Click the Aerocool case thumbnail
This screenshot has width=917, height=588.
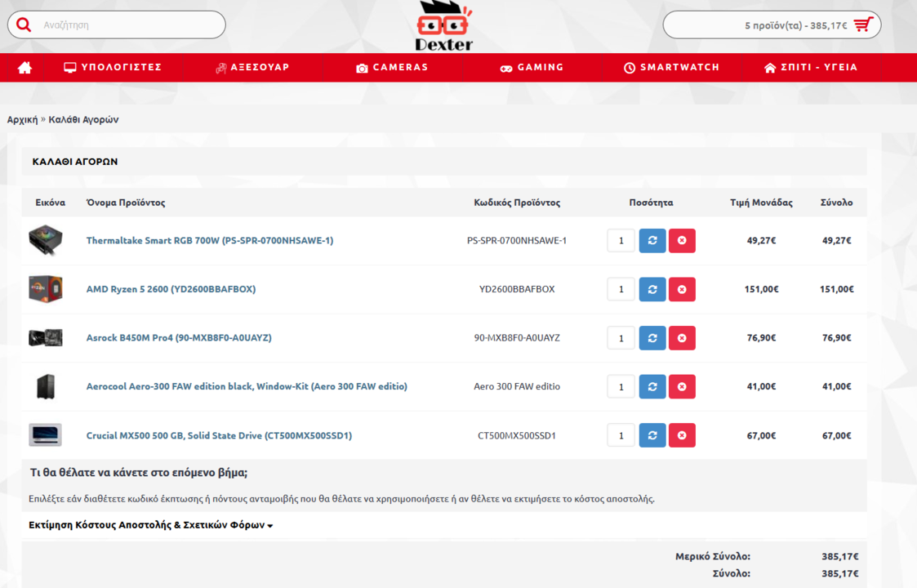pos(46,386)
